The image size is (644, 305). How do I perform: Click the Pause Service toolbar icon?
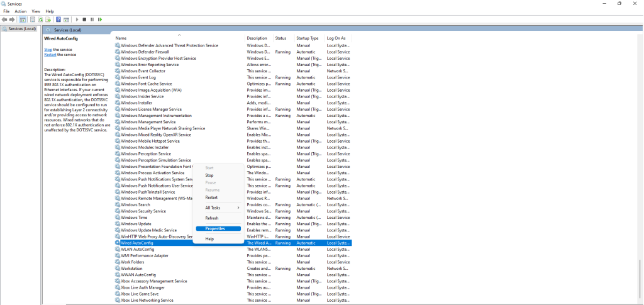click(x=92, y=19)
